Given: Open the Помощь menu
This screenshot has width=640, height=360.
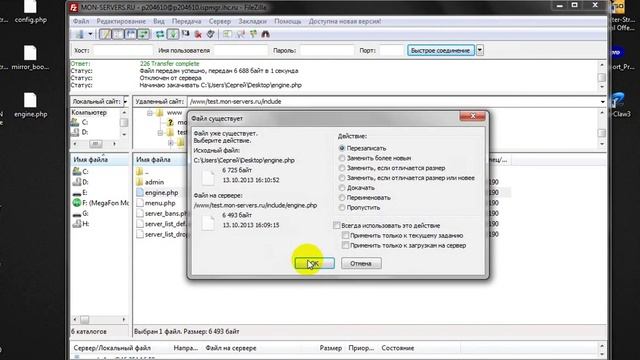Looking at the screenshot, I should click(x=287, y=21).
